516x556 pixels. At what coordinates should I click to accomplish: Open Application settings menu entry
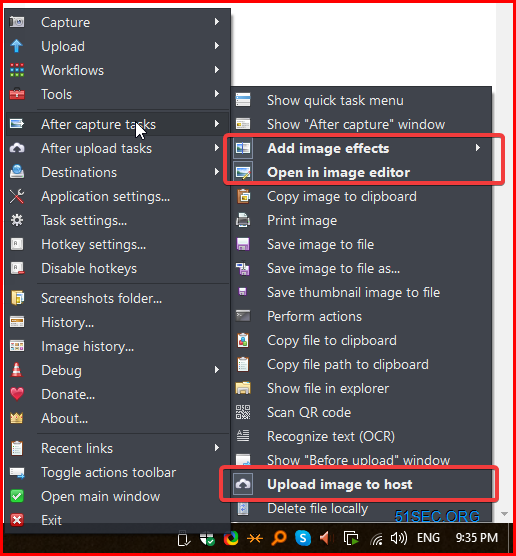point(118,196)
